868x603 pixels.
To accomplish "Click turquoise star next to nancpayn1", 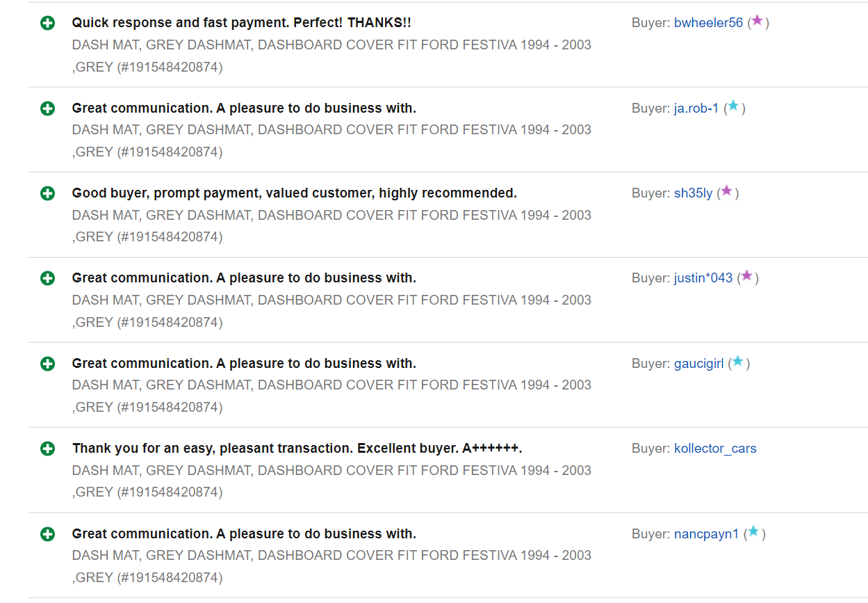I will pos(753,532).
